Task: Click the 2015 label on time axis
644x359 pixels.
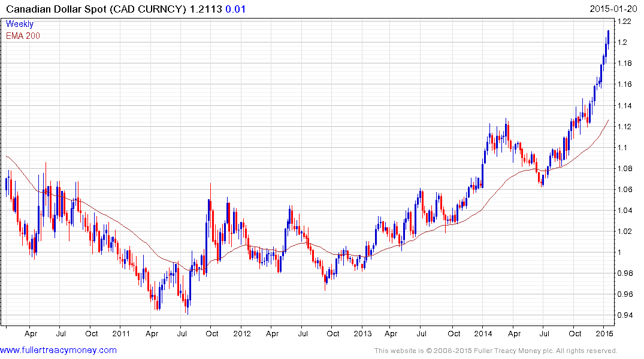Action: point(604,333)
